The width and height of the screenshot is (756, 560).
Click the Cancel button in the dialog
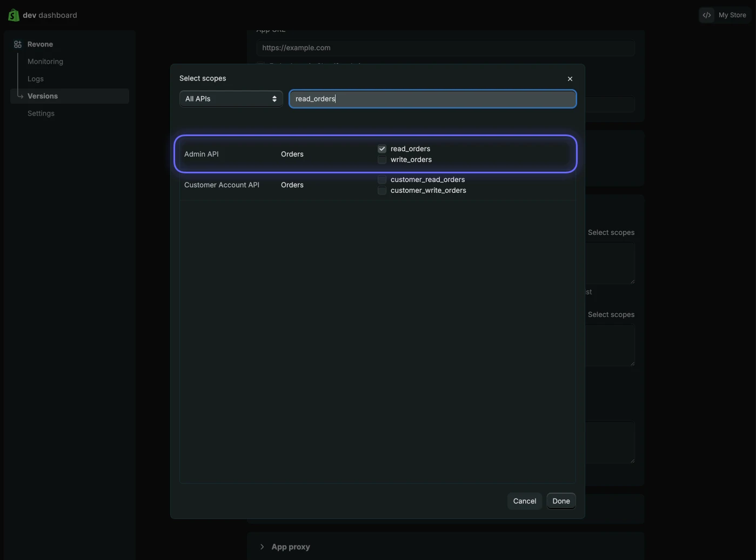tap(525, 501)
